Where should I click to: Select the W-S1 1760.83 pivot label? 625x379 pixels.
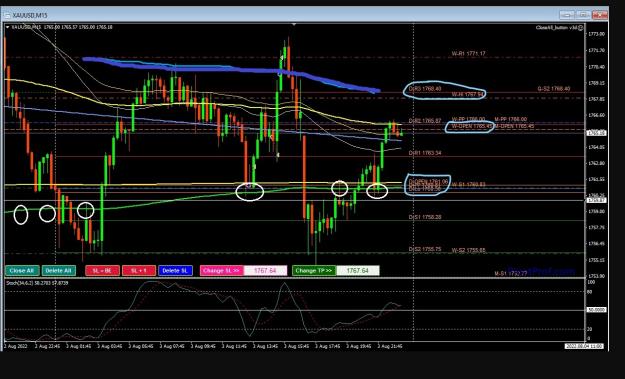(x=468, y=185)
